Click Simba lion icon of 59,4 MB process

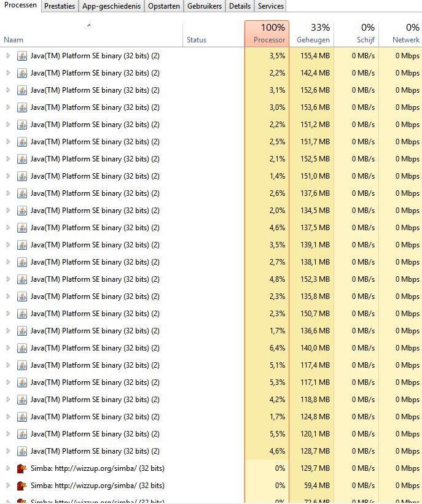(x=22, y=486)
